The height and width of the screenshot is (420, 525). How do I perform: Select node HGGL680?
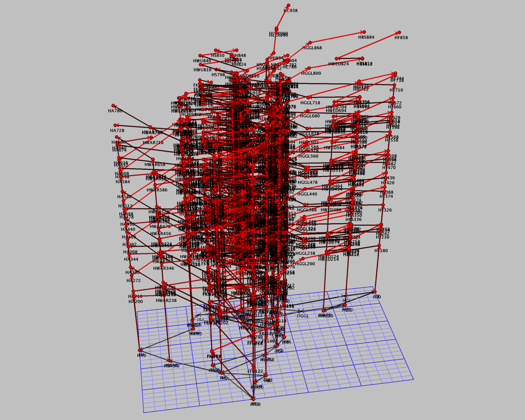[307, 111]
